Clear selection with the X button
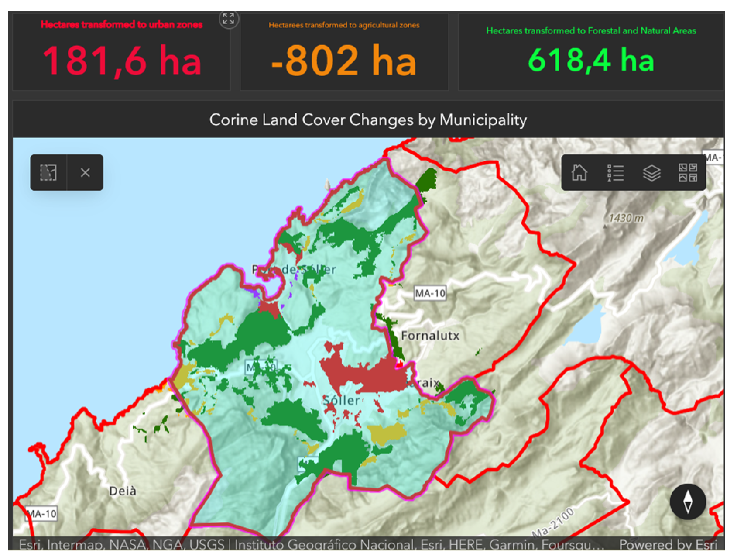 coord(85,172)
